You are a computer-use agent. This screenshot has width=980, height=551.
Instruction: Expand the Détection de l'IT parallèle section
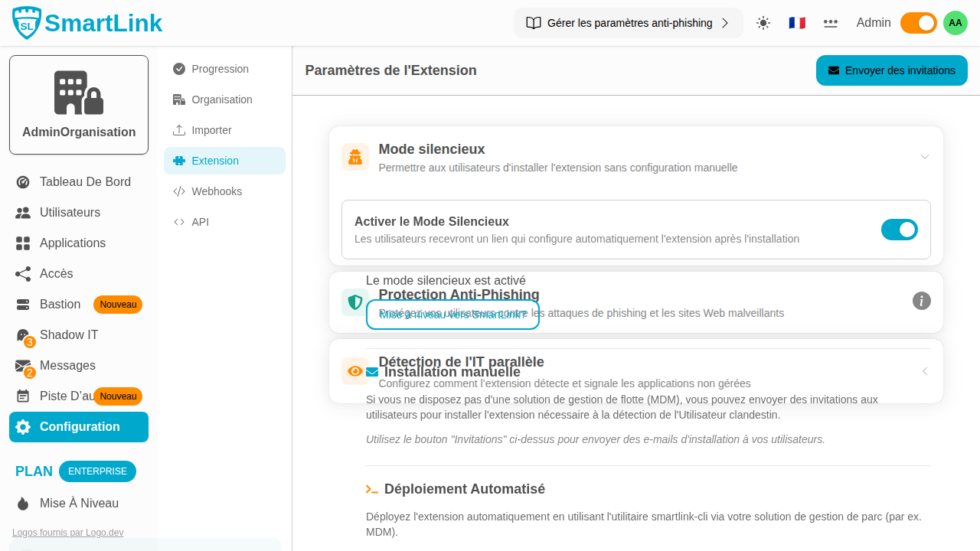click(x=924, y=370)
